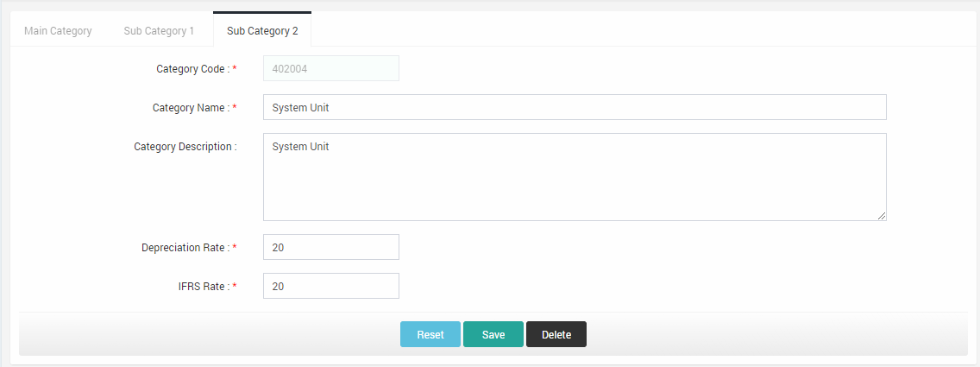Switch to the Main Category tab
Viewport: 980px width, 367px height.
tap(58, 31)
